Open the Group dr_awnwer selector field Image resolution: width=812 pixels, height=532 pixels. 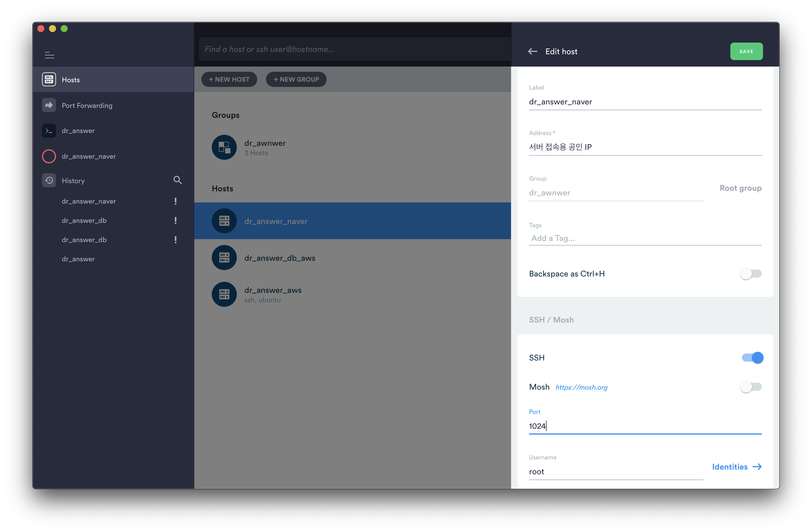[x=615, y=193]
